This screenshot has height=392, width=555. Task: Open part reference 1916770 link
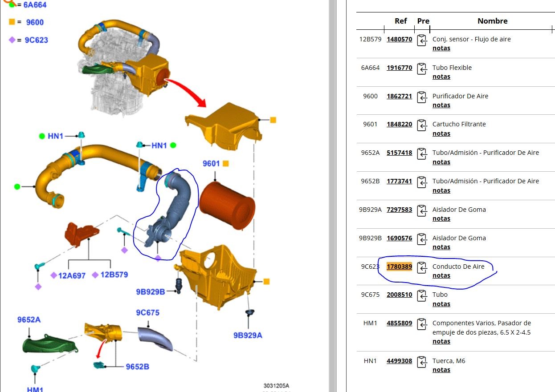pos(399,68)
